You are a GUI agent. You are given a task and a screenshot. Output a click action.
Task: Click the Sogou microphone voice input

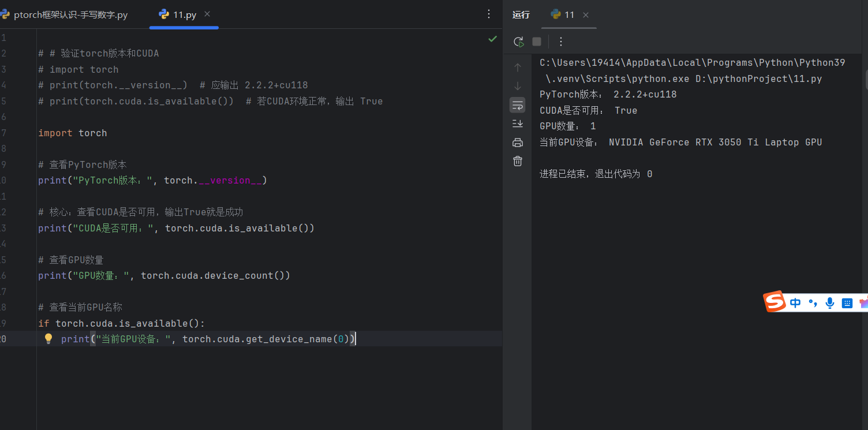point(830,303)
